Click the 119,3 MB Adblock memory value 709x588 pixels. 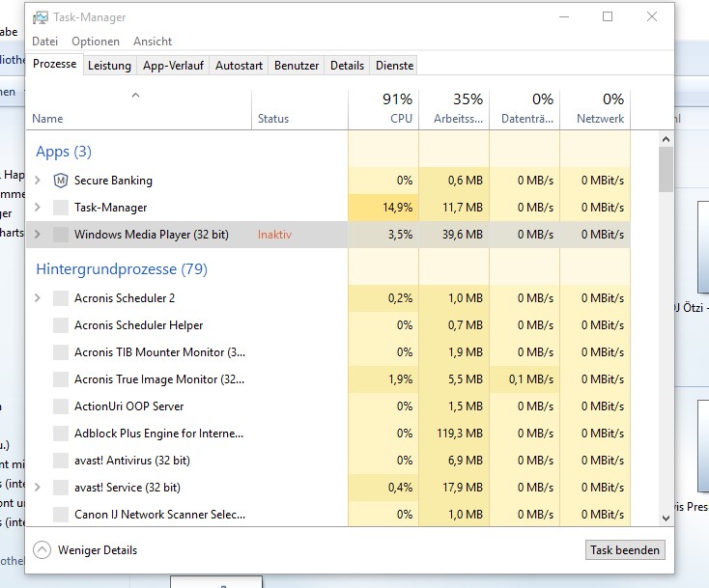pyautogui.click(x=460, y=434)
